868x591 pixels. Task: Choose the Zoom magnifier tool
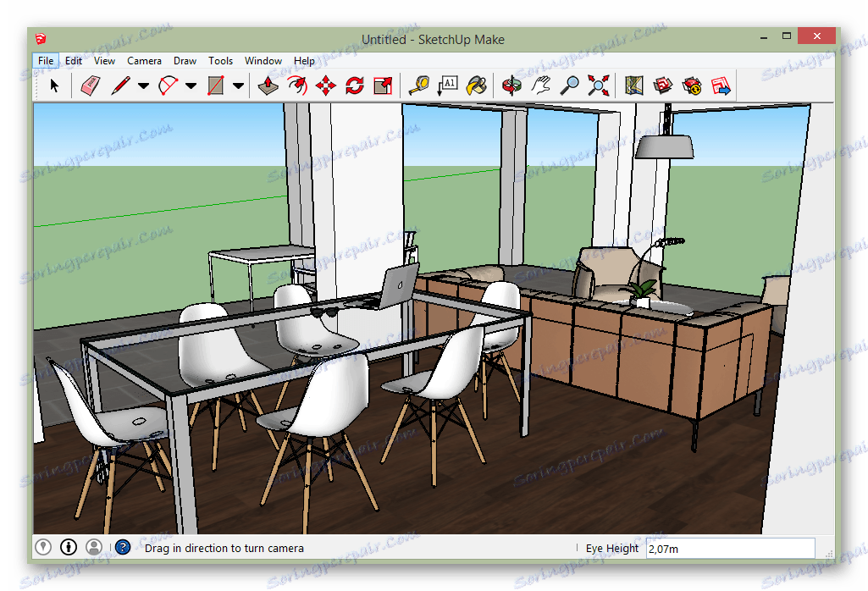[x=569, y=86]
